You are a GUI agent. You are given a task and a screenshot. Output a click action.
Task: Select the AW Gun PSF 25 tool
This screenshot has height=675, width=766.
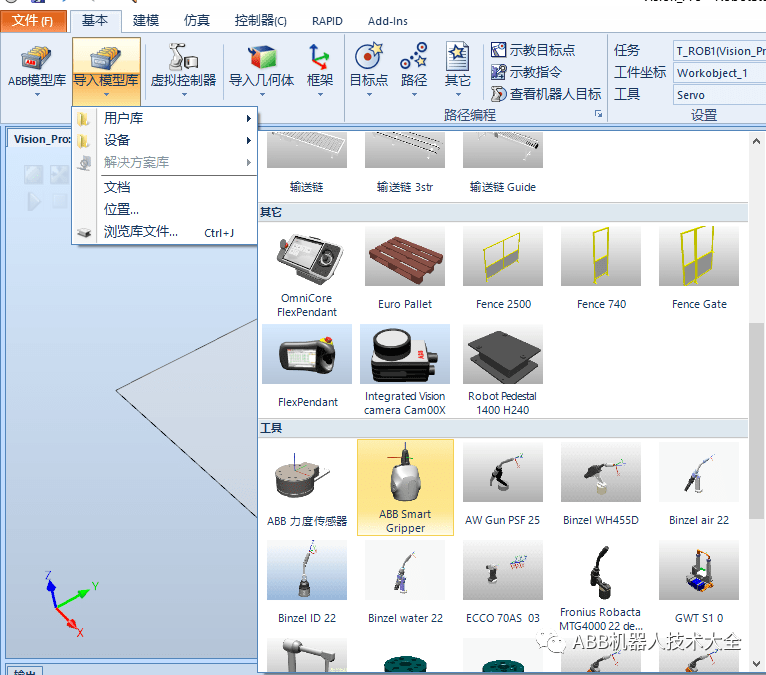tap(503, 485)
